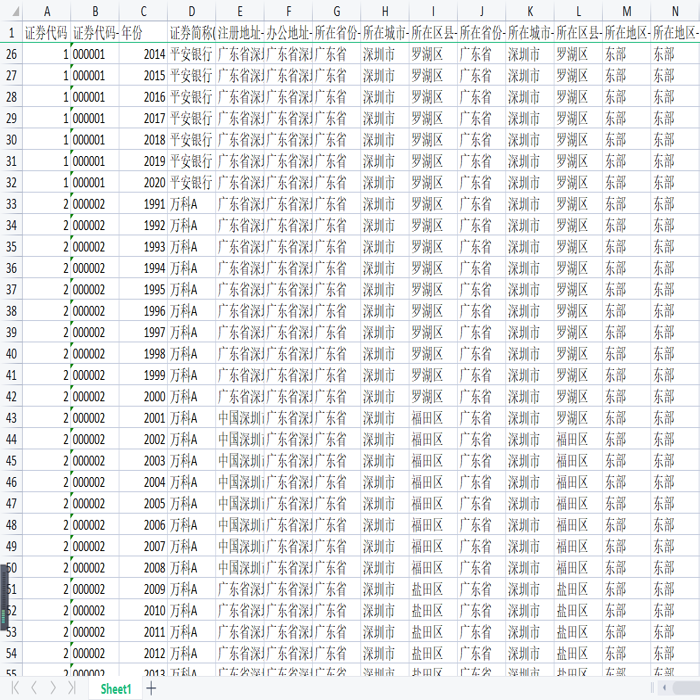Screen dimensions: 700x700
Task: Select row 1 header number
Action: [11, 33]
